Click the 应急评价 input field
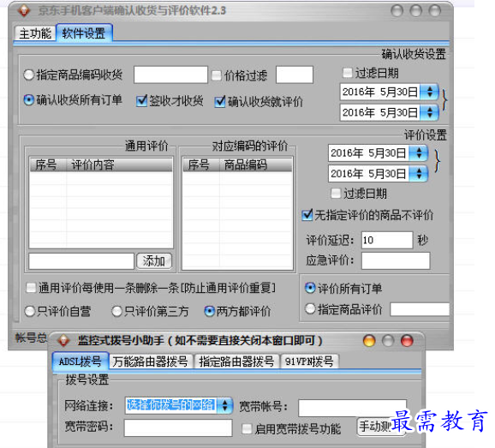 pyautogui.click(x=396, y=260)
